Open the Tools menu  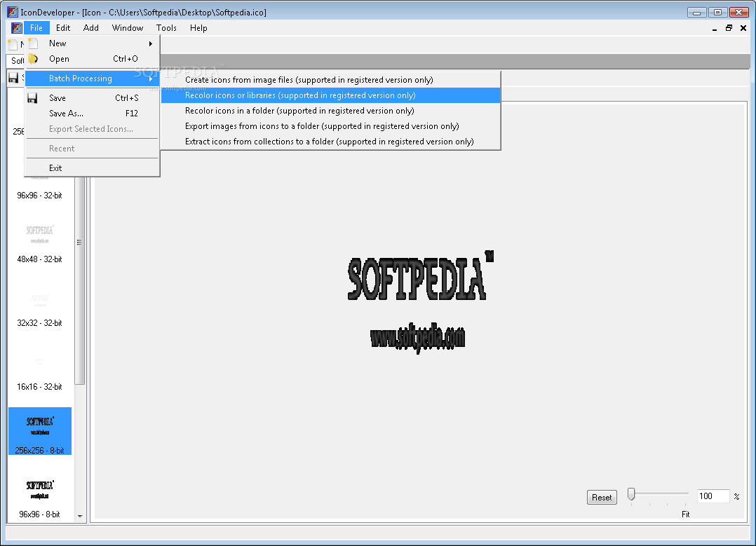coord(166,28)
